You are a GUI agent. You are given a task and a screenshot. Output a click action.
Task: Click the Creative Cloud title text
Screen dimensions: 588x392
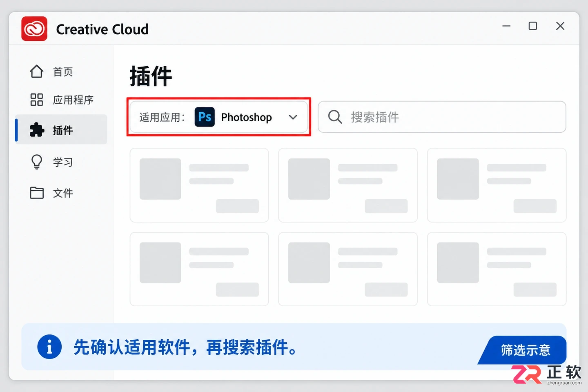[102, 29]
